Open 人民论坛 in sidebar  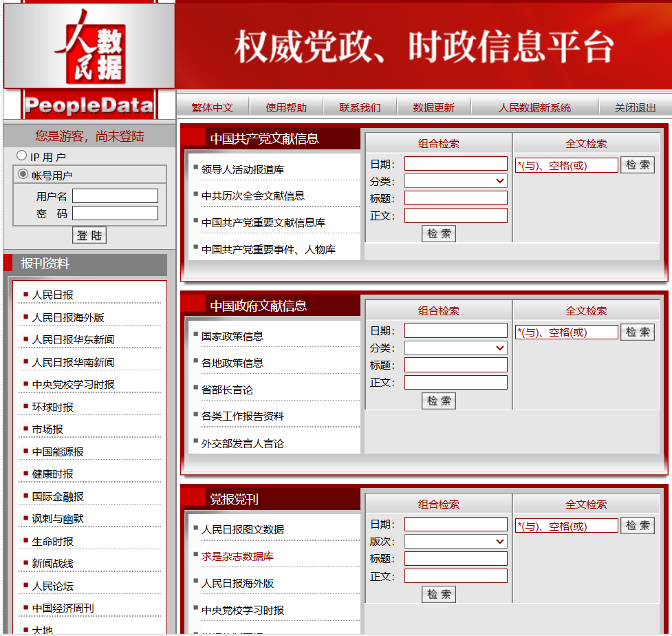coord(53,586)
